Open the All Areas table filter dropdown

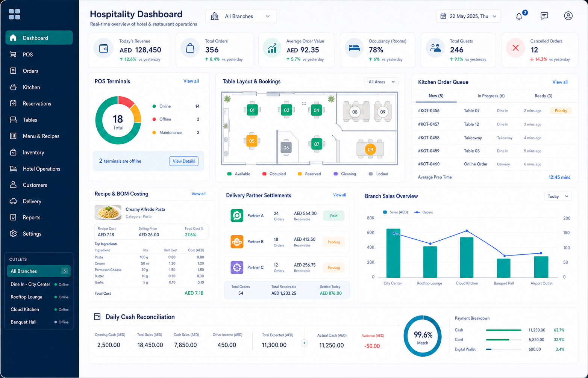click(381, 82)
